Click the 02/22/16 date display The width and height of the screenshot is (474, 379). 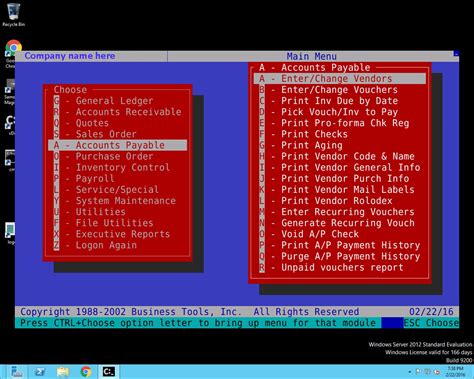click(431, 312)
